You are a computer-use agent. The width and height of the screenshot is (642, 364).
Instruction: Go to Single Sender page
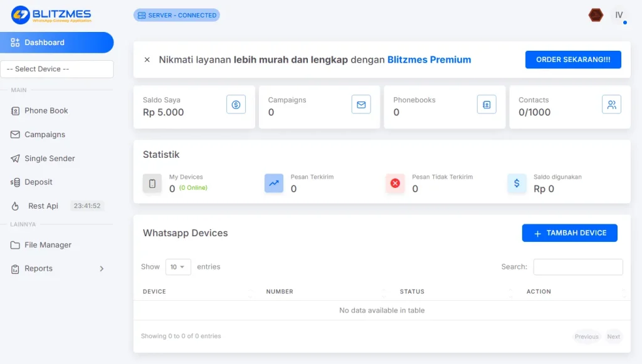[50, 159]
